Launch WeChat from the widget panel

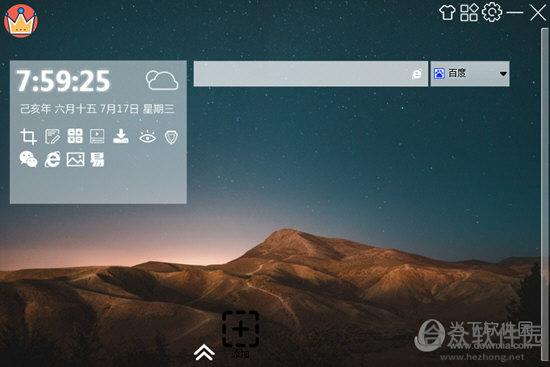[28, 160]
